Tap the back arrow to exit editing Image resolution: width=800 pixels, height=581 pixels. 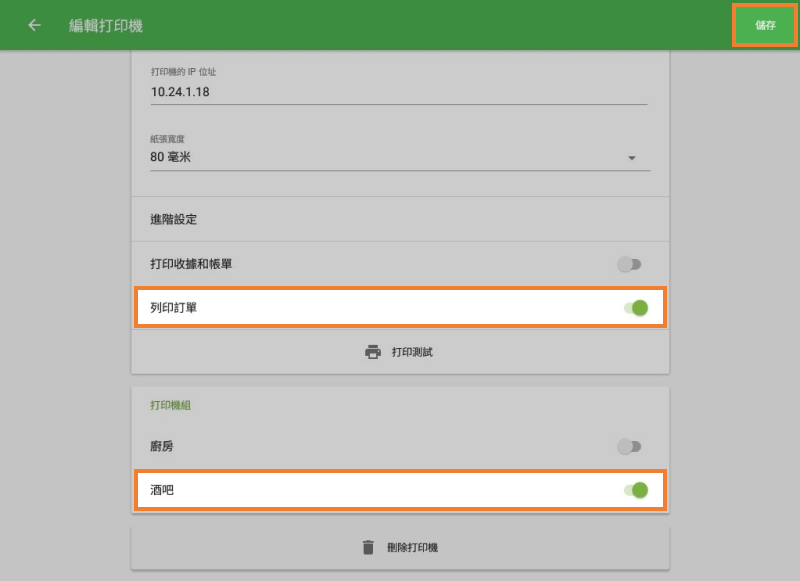pos(33,25)
